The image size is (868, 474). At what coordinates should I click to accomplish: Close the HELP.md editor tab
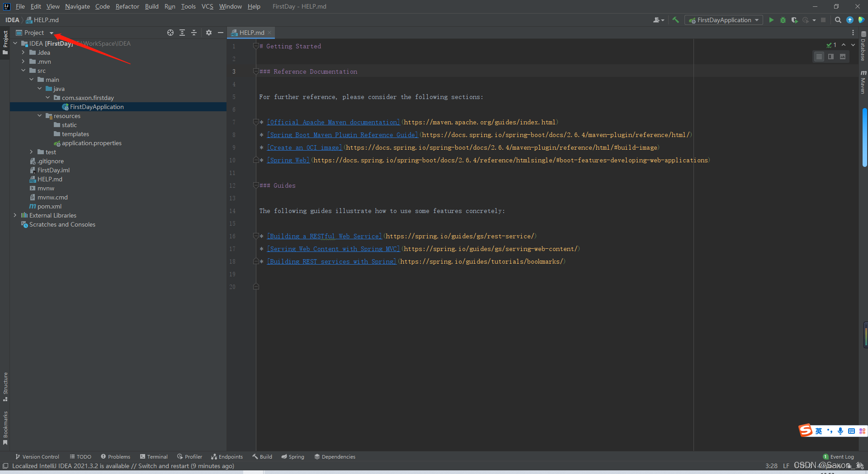(269, 33)
